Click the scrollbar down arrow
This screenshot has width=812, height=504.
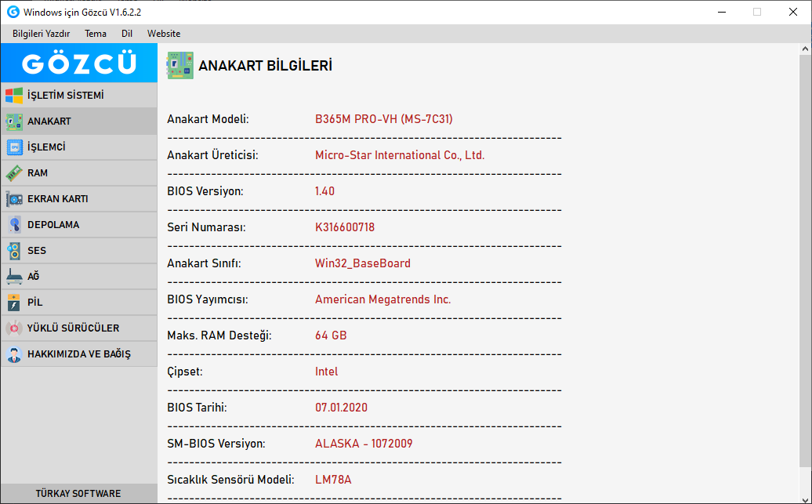[x=805, y=499]
